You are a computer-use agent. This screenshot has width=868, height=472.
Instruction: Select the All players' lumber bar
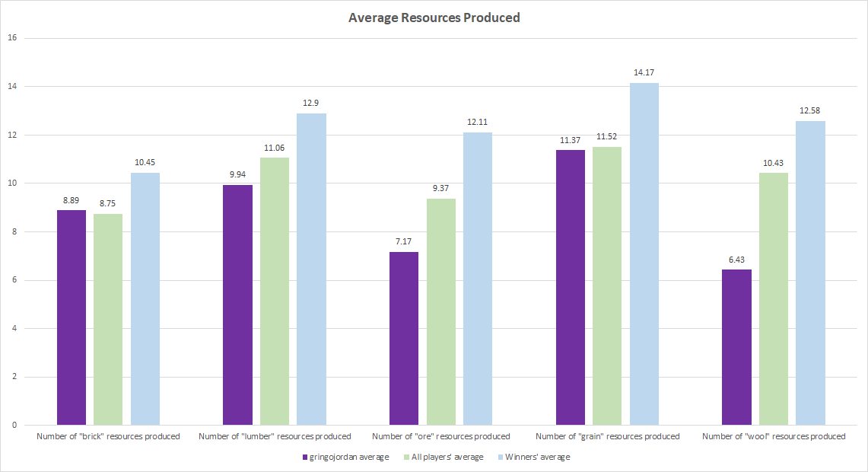[275, 292]
